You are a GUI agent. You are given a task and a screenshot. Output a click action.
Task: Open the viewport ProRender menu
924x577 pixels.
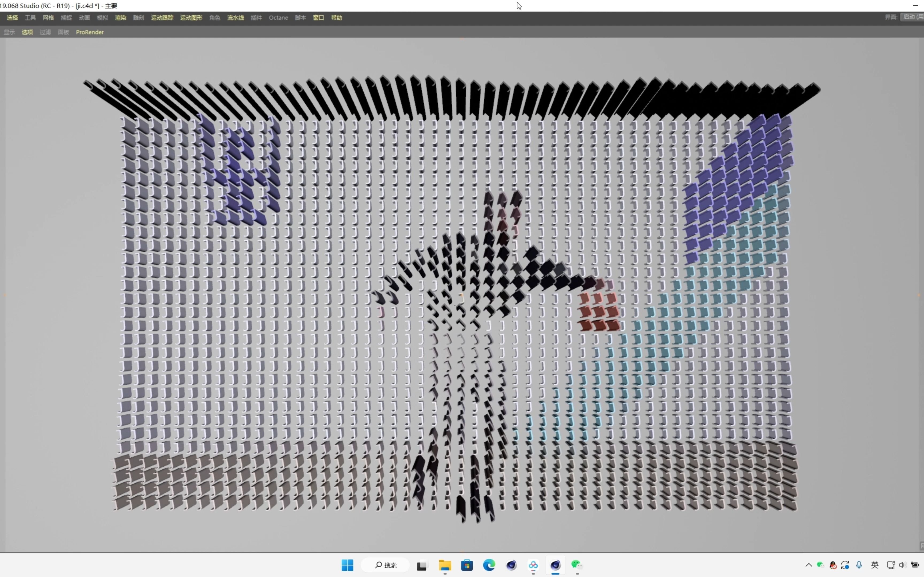[89, 32]
